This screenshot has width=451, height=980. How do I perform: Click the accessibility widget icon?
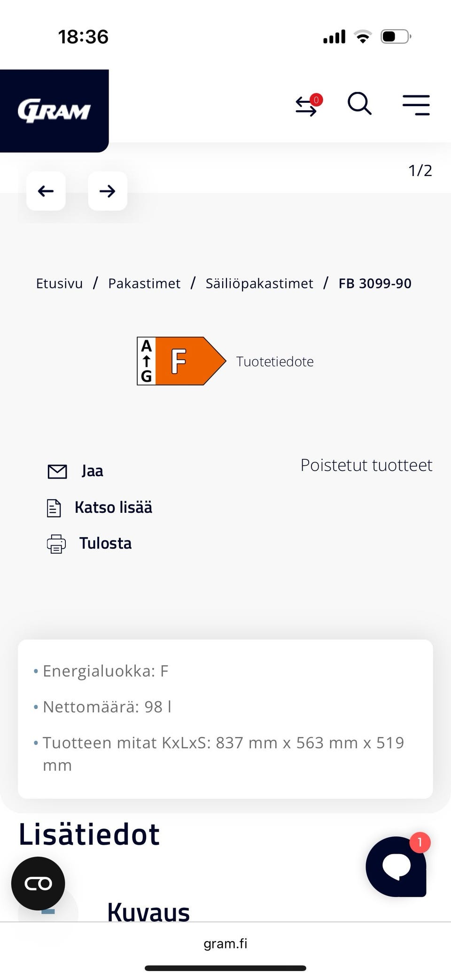pyautogui.click(x=38, y=883)
